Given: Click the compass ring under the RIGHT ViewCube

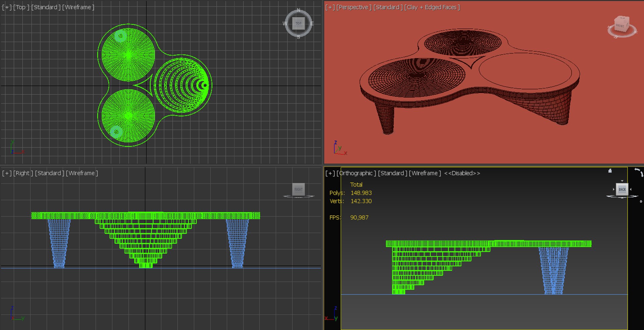Looking at the screenshot, I should pyautogui.click(x=299, y=196).
